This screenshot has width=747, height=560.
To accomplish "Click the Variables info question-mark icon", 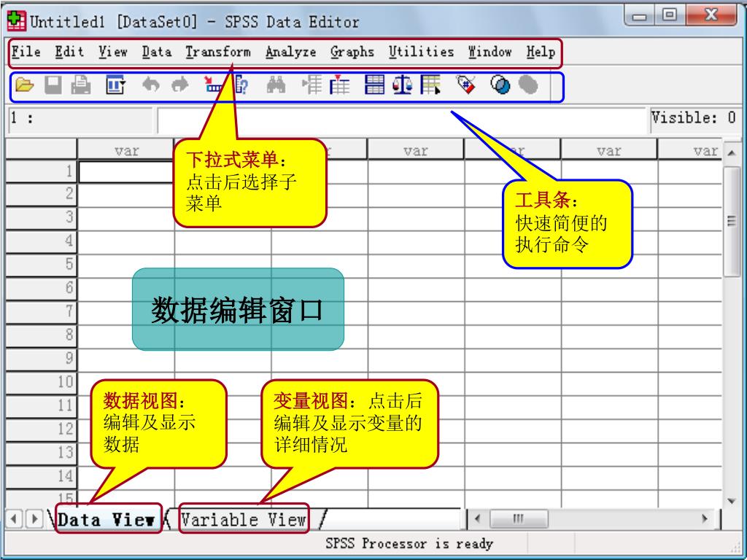I will (241, 85).
